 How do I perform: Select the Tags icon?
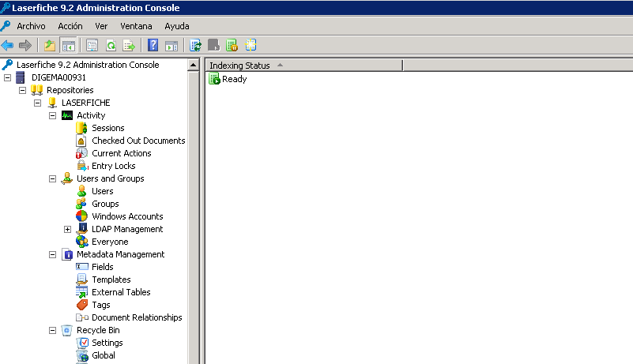(x=81, y=305)
